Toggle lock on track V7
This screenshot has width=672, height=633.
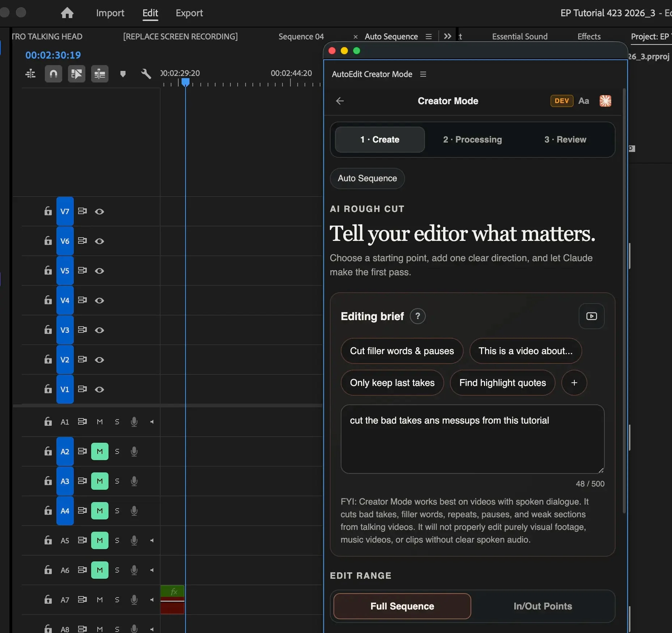click(48, 211)
